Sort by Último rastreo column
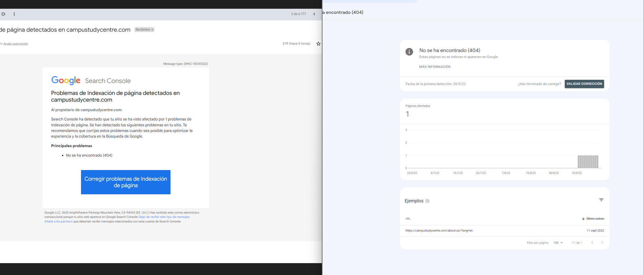The image size is (644, 275). [x=593, y=219]
